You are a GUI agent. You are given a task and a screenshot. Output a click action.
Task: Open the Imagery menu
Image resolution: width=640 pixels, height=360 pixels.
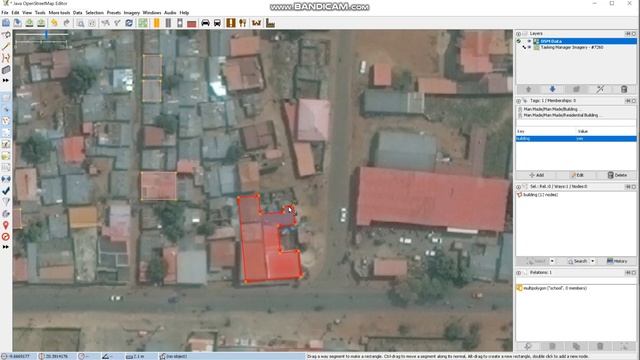[x=131, y=13]
